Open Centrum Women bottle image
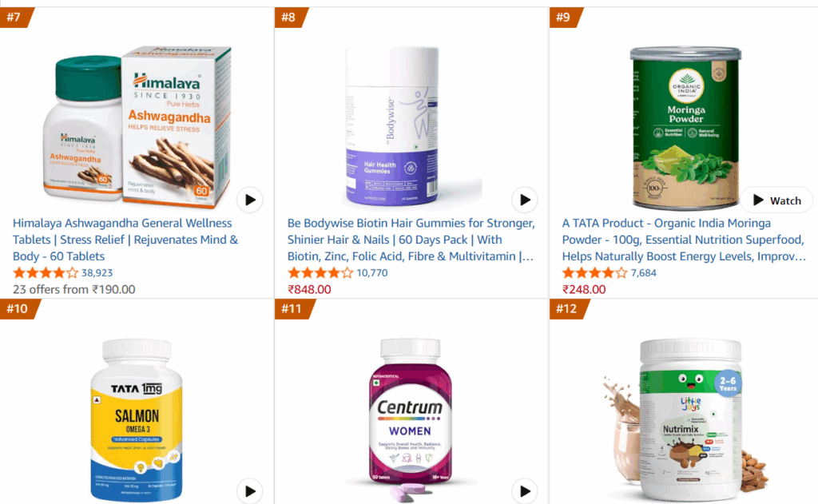Viewport: 818px width, 504px height. tap(410, 418)
